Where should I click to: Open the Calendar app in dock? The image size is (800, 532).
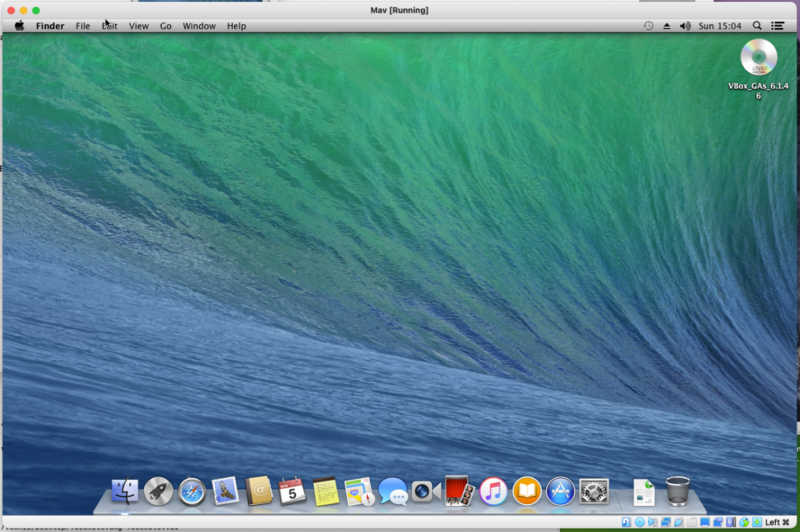(292, 491)
